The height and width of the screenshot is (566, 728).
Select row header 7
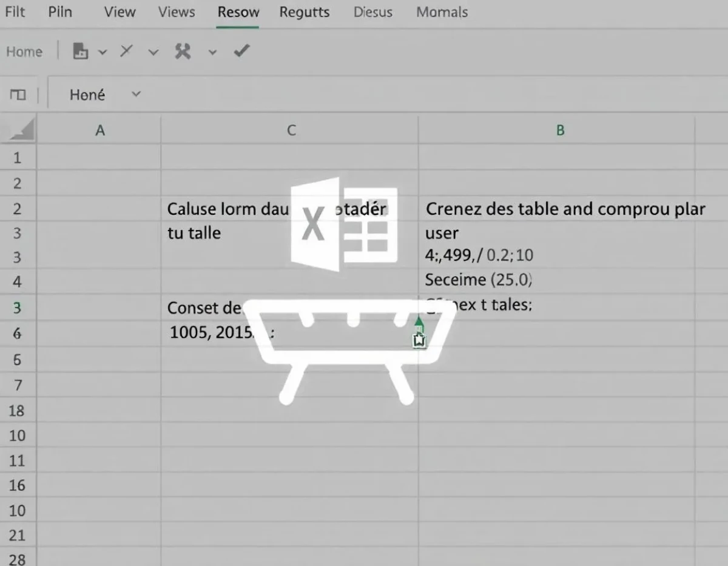17,385
